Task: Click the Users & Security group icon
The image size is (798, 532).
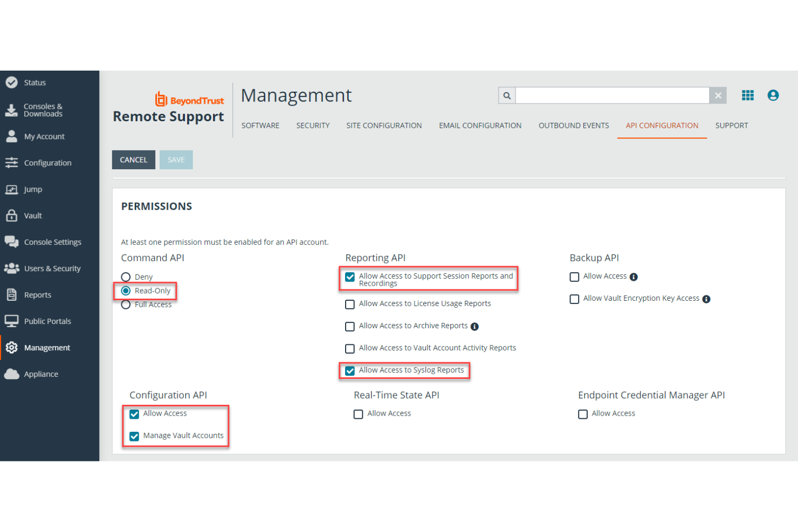Action: click(11, 268)
